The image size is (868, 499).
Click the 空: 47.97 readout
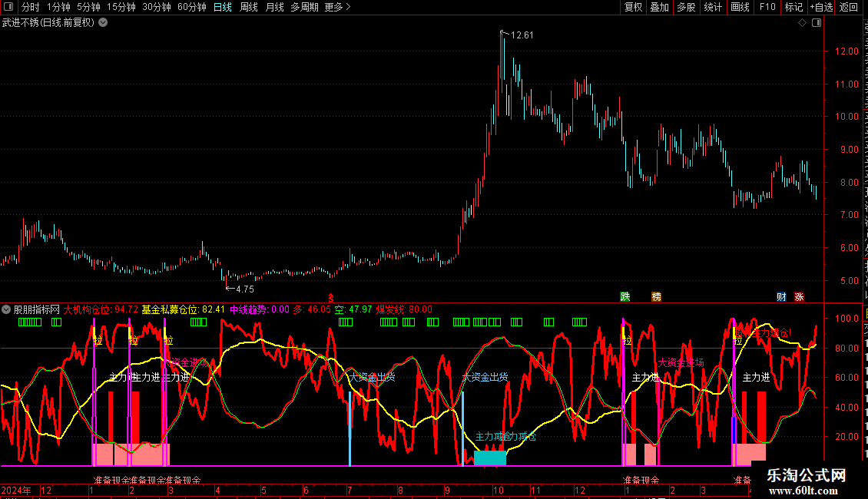tap(353, 309)
